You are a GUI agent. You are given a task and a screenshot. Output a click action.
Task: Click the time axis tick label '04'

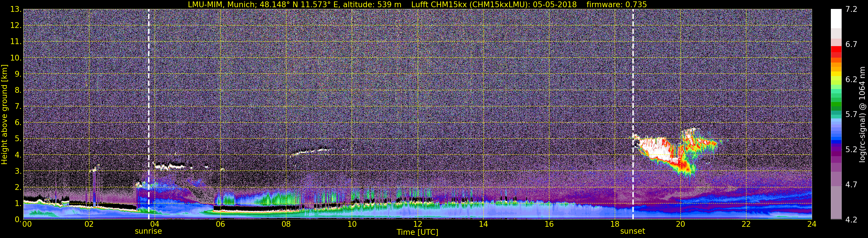154,224
